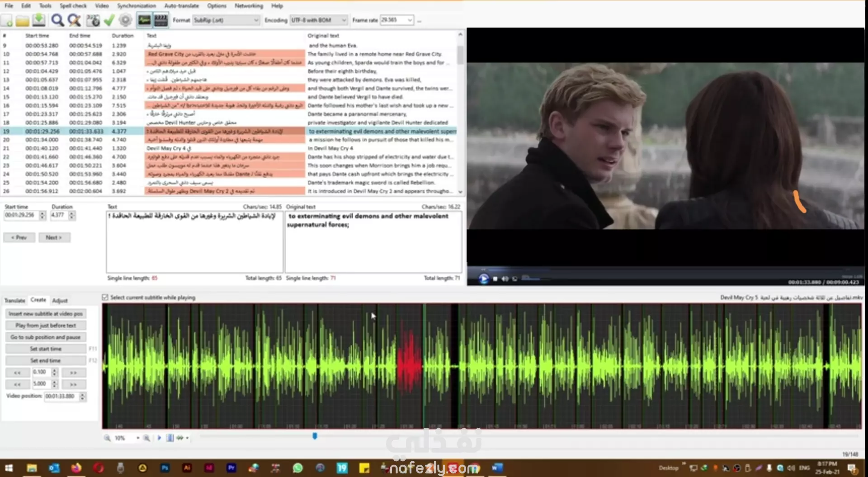The width and height of the screenshot is (868, 477).
Task: Open the Replace tool icon
Action: 74,20
